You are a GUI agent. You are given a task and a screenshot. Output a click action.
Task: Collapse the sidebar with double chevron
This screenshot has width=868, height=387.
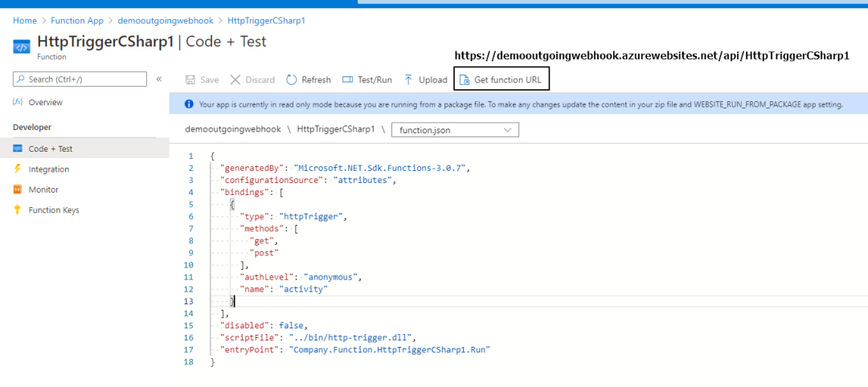tap(159, 79)
